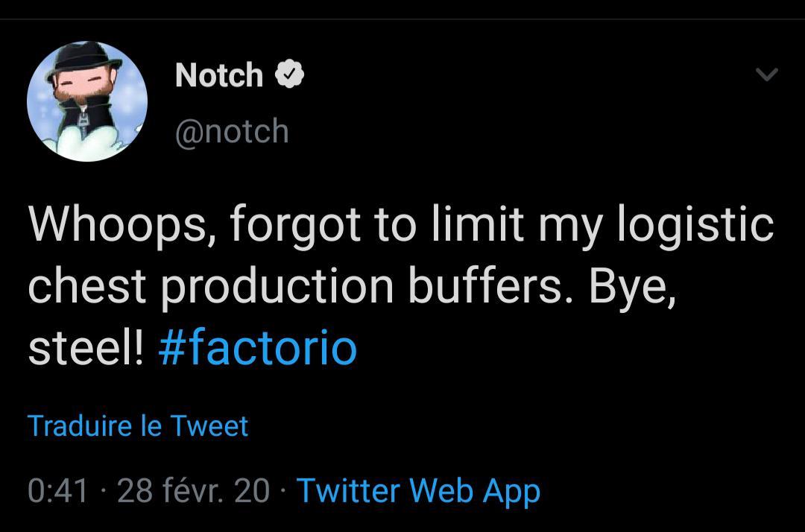Click the word logistic in the tweet
Image resolution: width=805 pixels, height=532 pixels.
coord(695,224)
